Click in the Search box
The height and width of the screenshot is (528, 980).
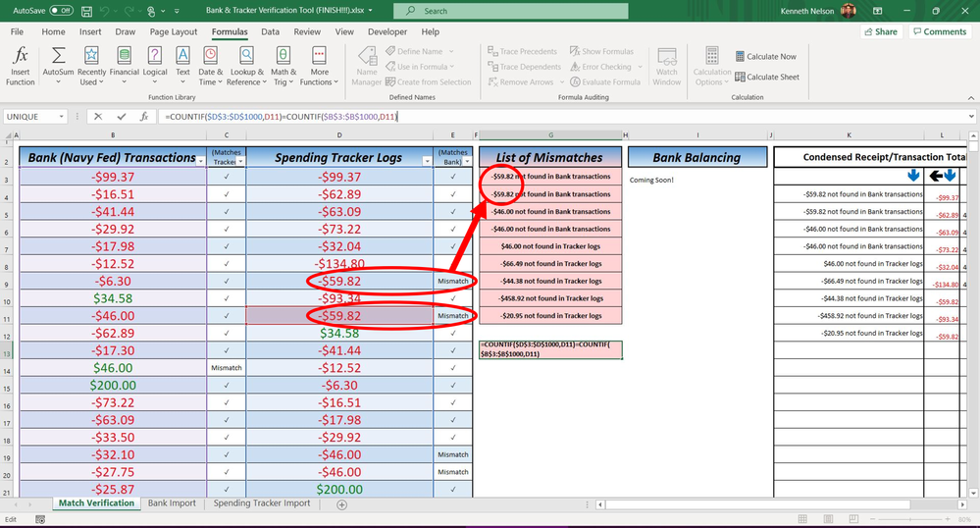coord(511,11)
